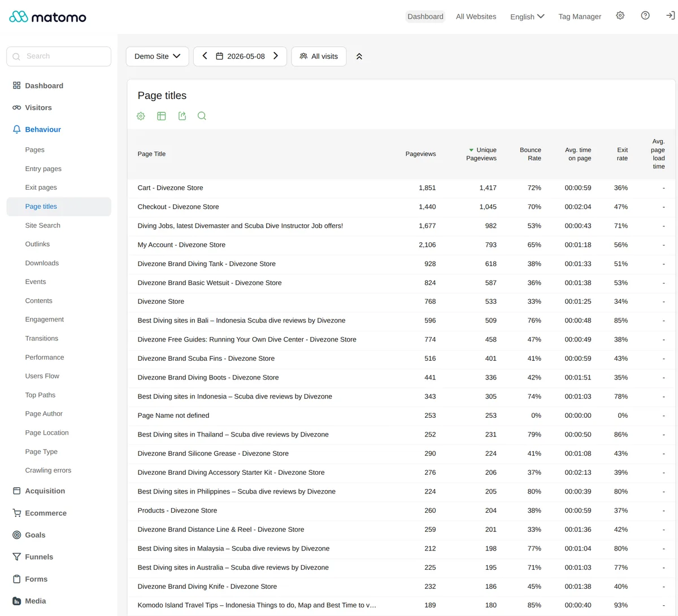Image resolution: width=678 pixels, height=616 pixels.
Task: Open Performance report in sidebar
Action: point(45,357)
